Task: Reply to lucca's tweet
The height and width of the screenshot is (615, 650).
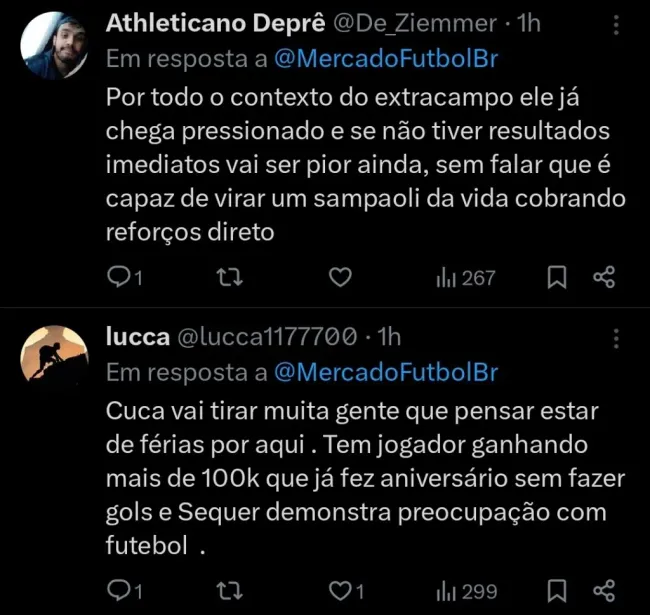Action: (x=120, y=591)
